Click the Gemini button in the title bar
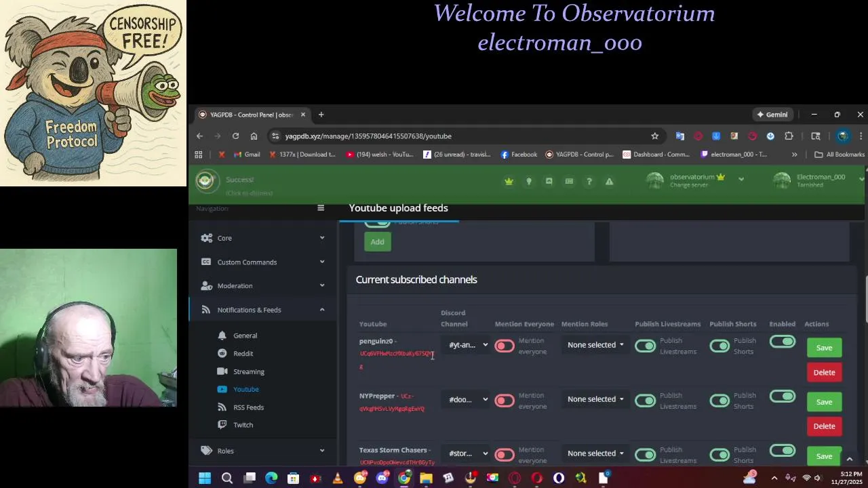868x488 pixels. (772, 115)
